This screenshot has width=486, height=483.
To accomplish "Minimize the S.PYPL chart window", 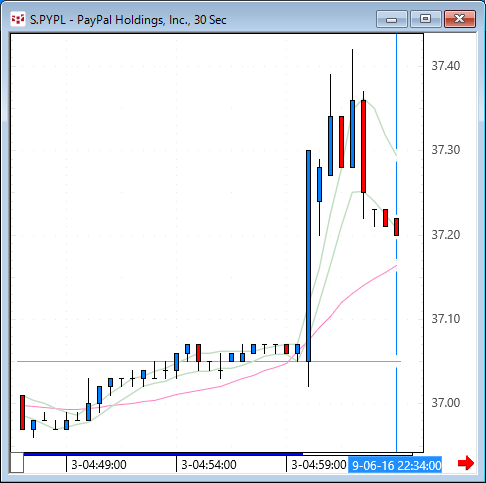I will click(392, 19).
